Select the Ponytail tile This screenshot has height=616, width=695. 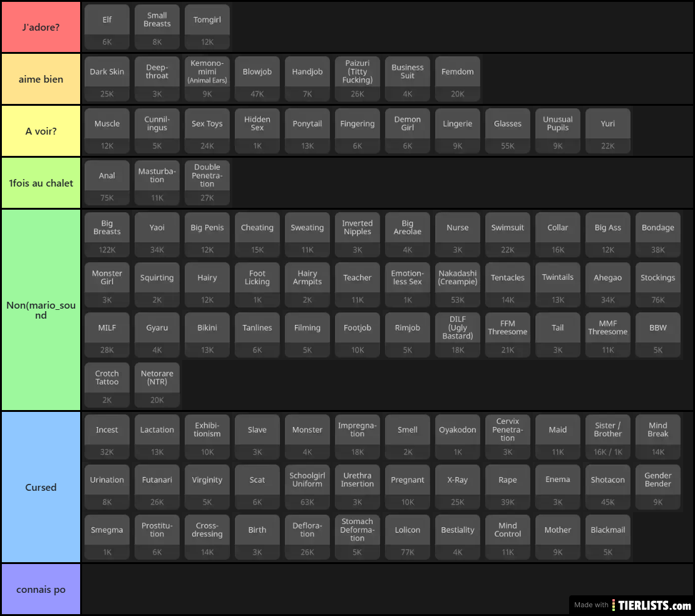click(307, 131)
